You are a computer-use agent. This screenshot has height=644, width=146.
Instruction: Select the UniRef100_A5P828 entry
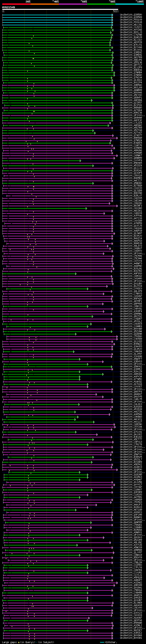click(x=131, y=578)
